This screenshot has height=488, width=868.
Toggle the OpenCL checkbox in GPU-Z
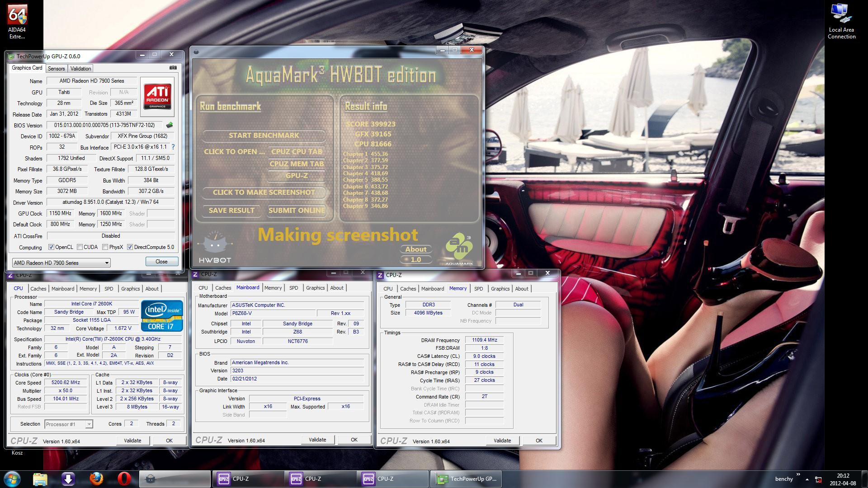pyautogui.click(x=51, y=247)
